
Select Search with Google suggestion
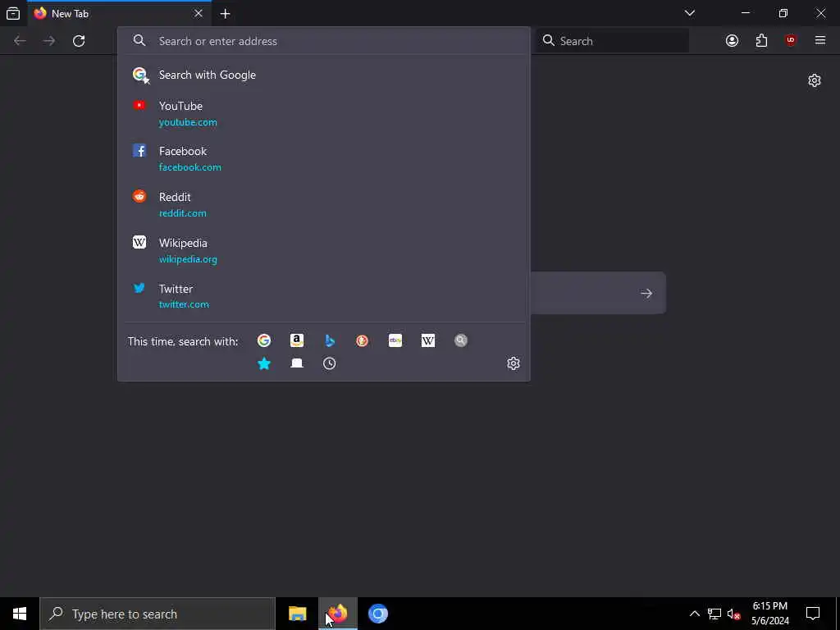tap(323, 75)
